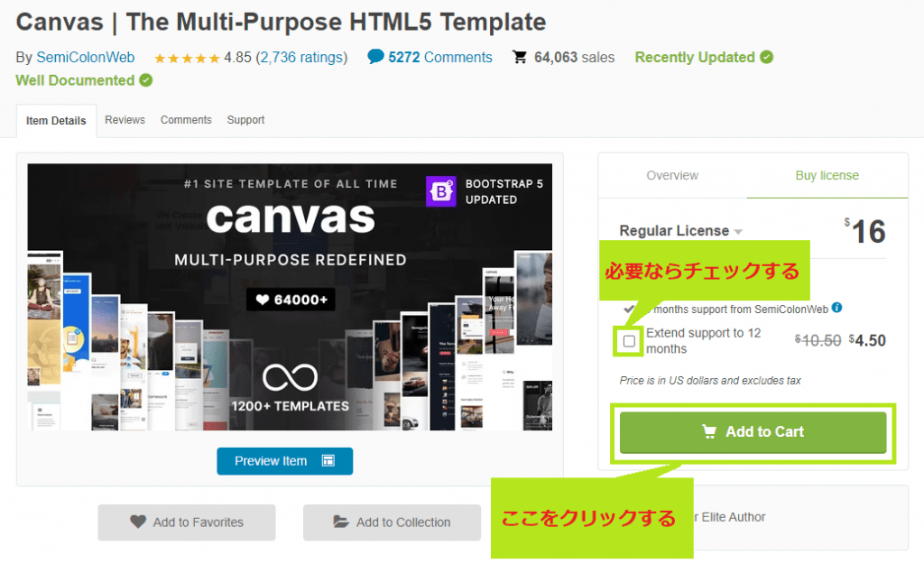Screen dimensions: 924x564
Task: Click the discounted $4.50 price
Action: click(867, 340)
